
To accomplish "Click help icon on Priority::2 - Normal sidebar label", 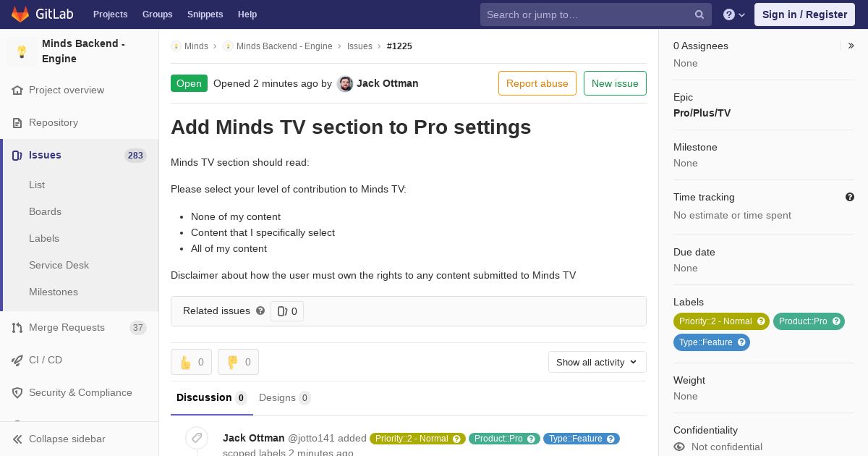I will pos(761,321).
